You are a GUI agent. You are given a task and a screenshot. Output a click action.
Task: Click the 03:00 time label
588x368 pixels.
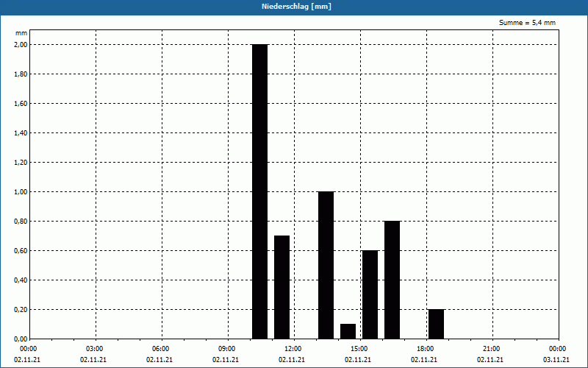(94, 349)
